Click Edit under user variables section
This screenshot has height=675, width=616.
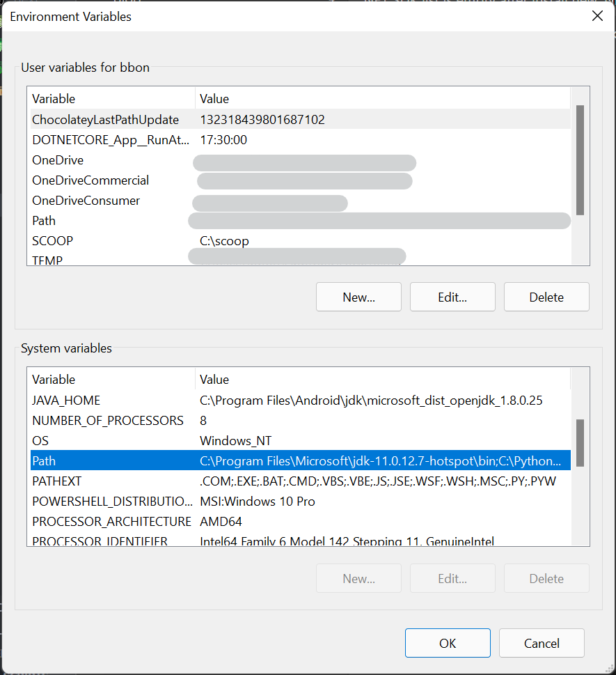[x=452, y=297]
